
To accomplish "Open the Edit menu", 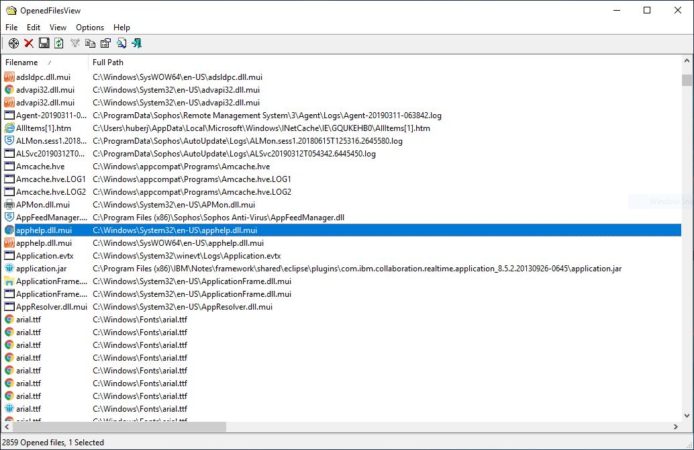I will (34, 27).
